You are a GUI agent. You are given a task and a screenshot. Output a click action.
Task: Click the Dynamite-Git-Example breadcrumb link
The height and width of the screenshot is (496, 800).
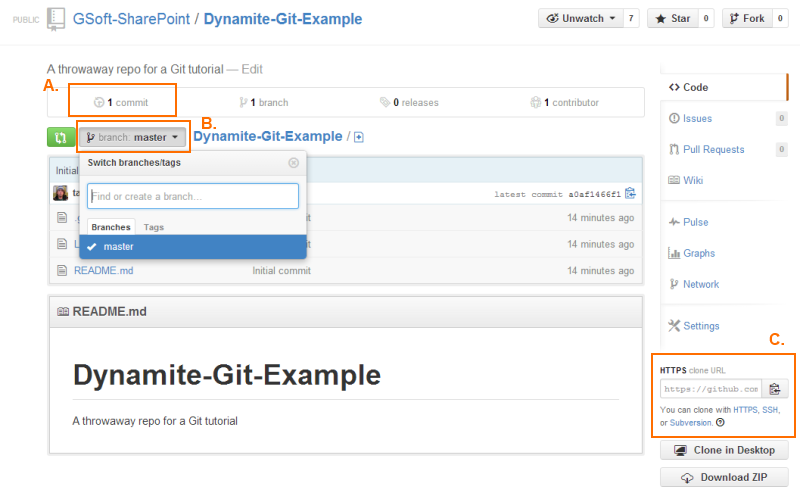pos(267,136)
